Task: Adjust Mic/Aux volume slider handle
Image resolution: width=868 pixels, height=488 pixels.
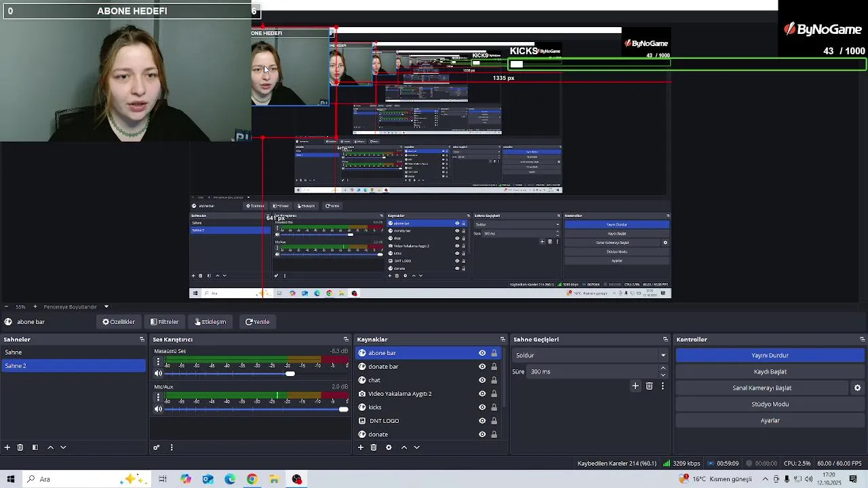Action: pyautogui.click(x=343, y=409)
